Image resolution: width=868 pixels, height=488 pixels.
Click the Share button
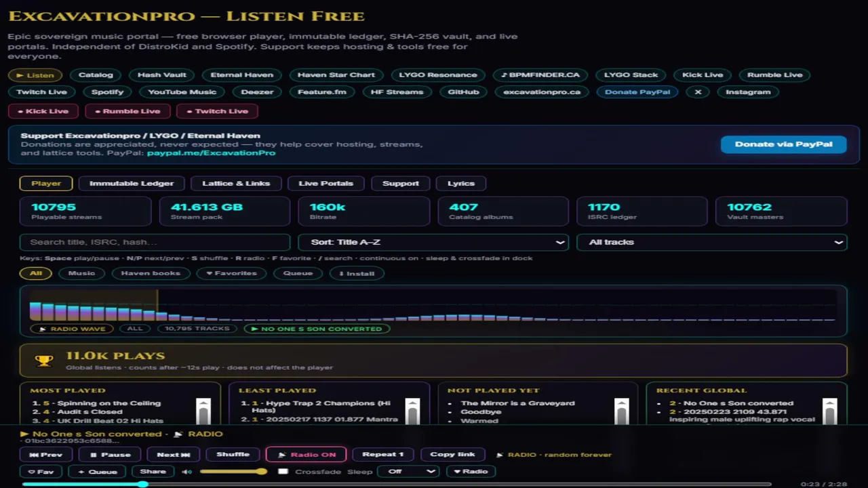point(153,472)
